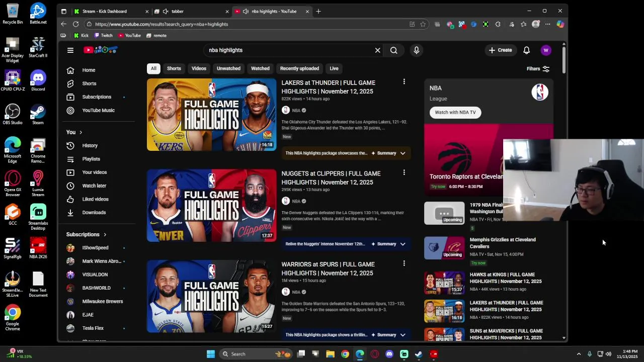Select the All filter chip

153,68
